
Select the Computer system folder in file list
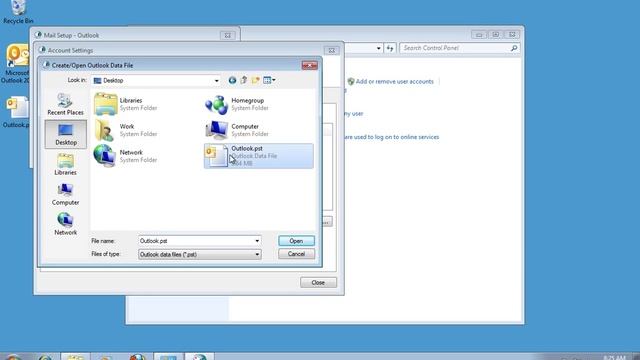[237, 130]
